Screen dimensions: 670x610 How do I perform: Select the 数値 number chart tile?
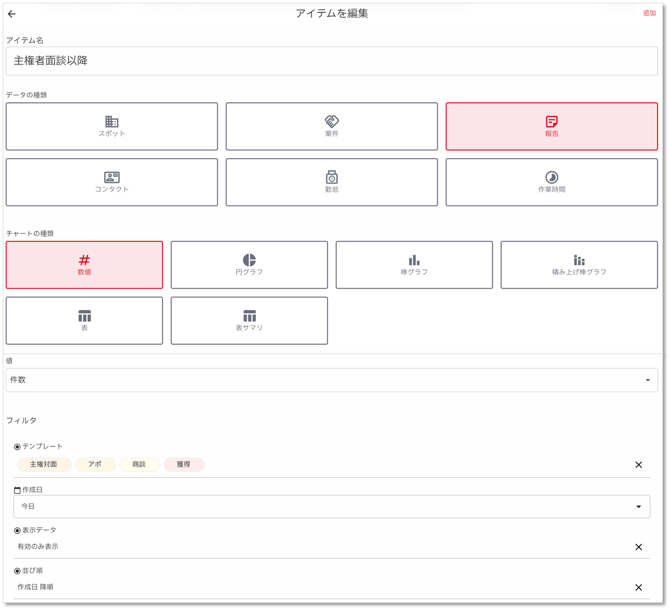click(84, 265)
